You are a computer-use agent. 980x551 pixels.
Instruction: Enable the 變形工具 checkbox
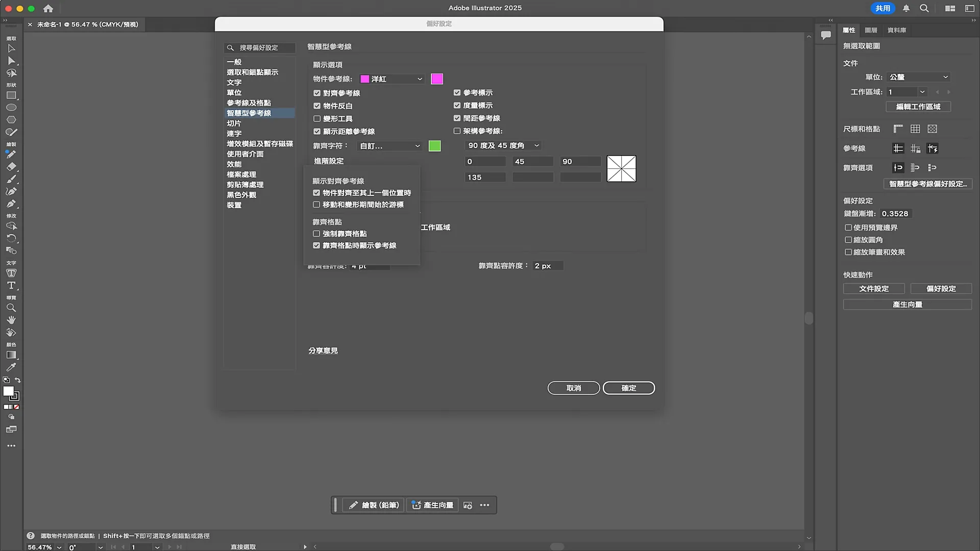click(x=317, y=118)
